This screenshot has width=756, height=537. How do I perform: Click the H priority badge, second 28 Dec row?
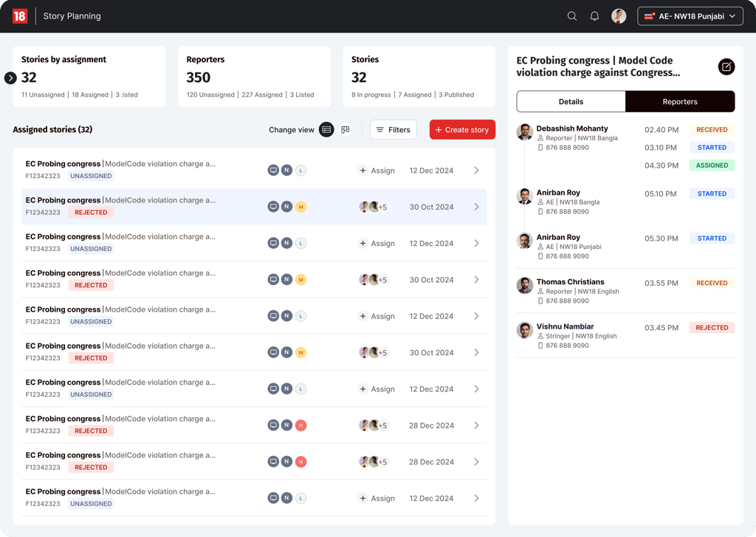[301, 462]
